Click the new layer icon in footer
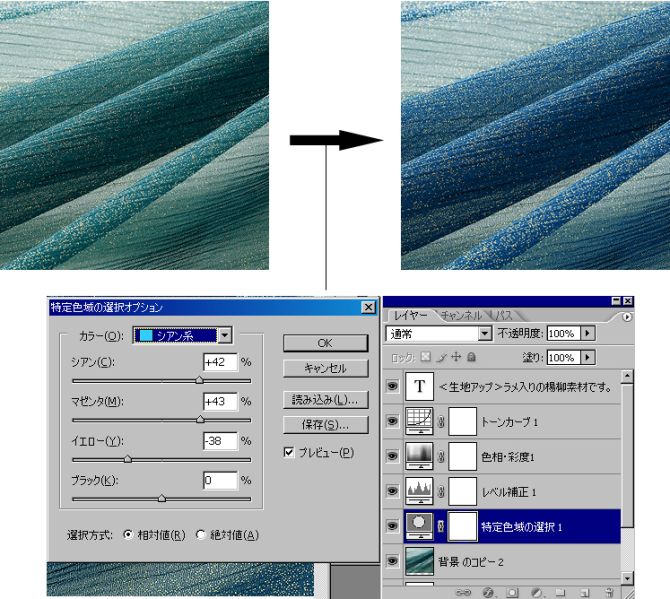The height and width of the screenshot is (599, 670). click(x=585, y=593)
